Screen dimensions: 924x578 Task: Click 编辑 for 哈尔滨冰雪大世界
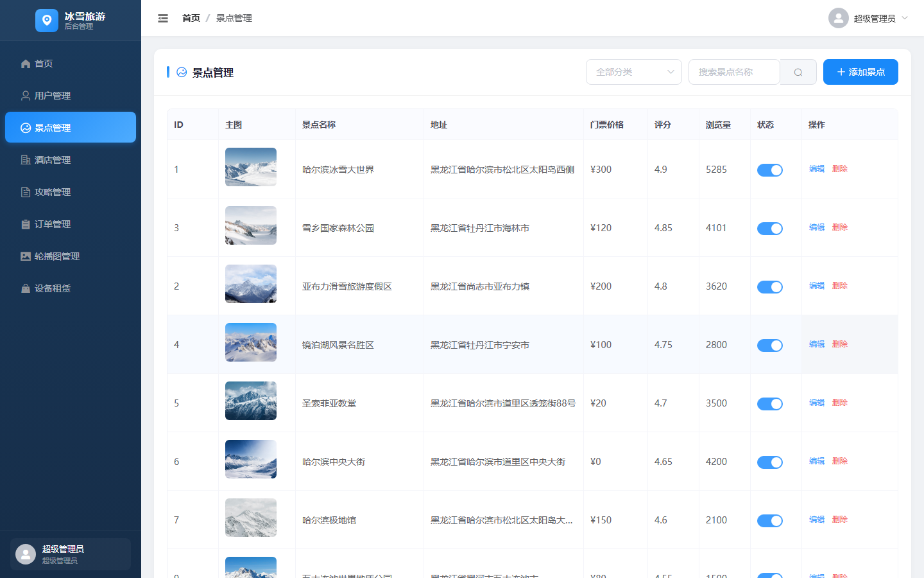point(817,169)
